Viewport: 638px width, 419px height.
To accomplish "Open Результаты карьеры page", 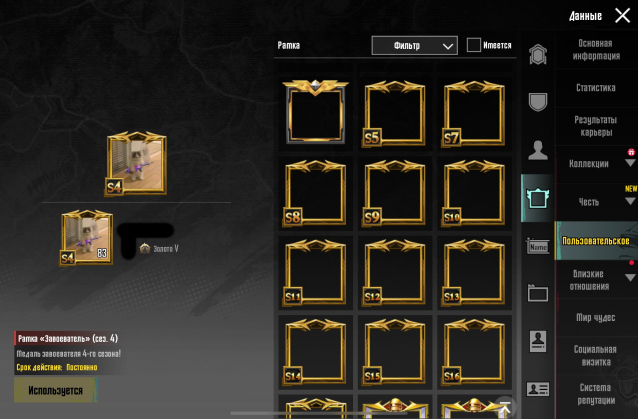I will (x=596, y=126).
